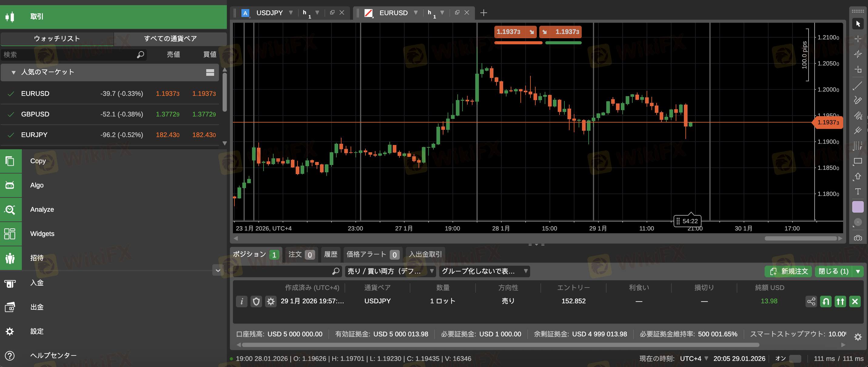
Task: Toggle EURUSD watchlist checkmark
Action: [11, 94]
